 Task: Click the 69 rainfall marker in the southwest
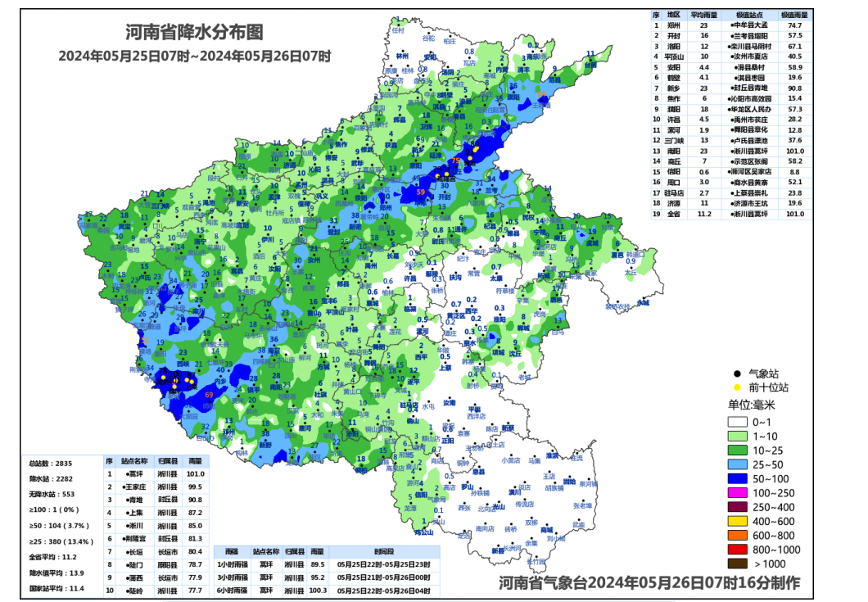click(x=209, y=395)
